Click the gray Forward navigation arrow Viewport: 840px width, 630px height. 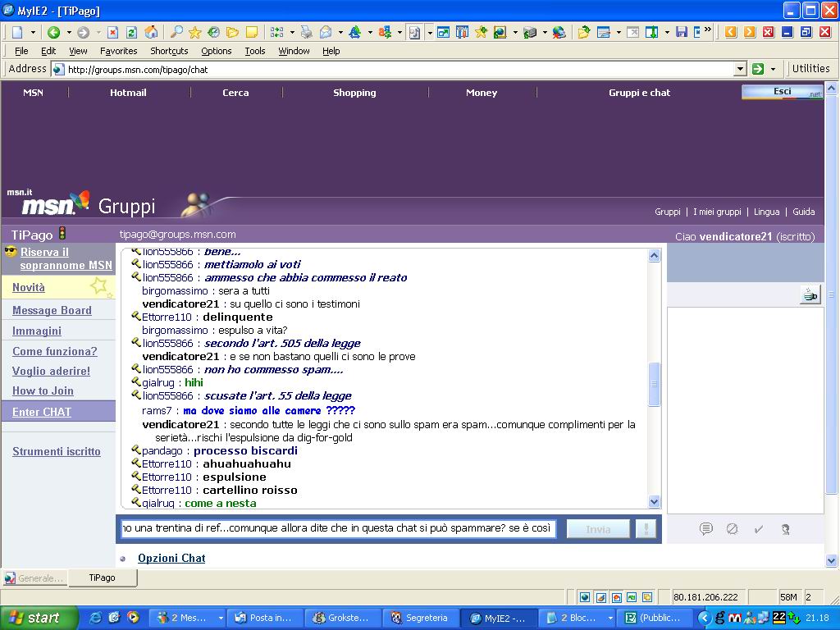[83, 33]
